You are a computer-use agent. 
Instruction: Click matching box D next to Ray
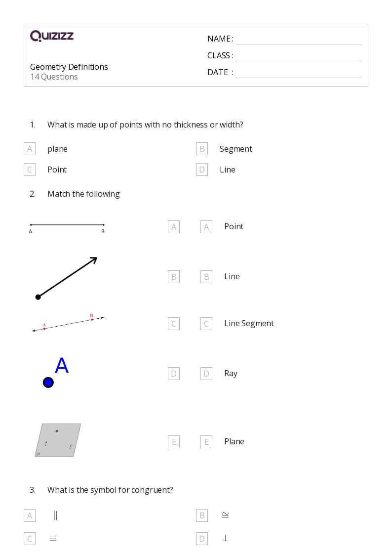(x=206, y=374)
